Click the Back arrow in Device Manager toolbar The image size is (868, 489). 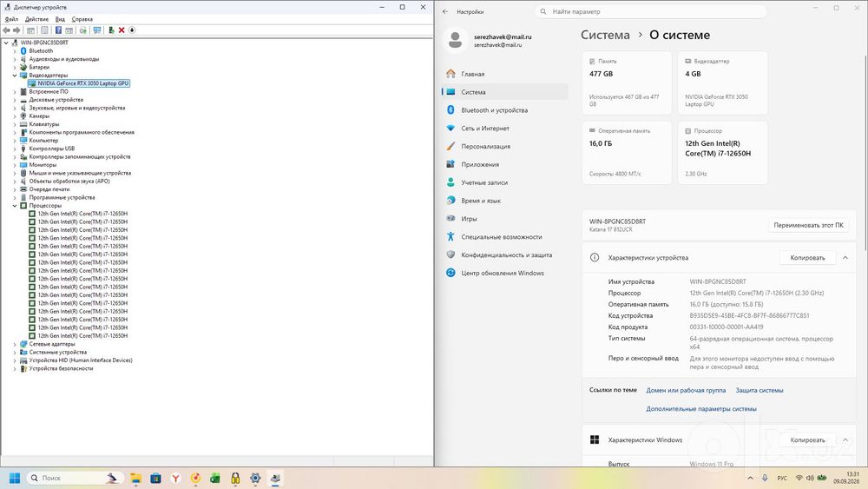(x=6, y=30)
